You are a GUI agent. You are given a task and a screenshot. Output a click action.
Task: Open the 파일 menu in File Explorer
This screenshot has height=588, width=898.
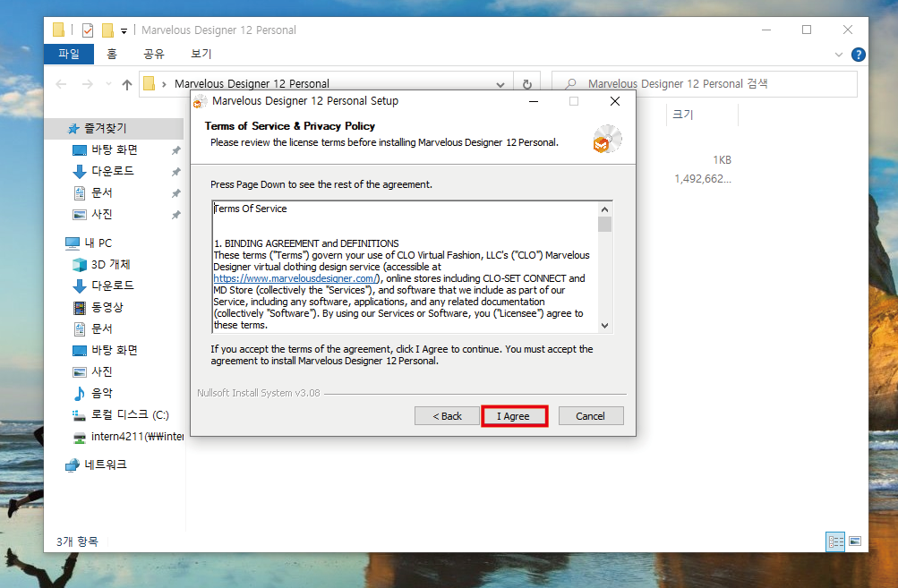tap(69, 54)
